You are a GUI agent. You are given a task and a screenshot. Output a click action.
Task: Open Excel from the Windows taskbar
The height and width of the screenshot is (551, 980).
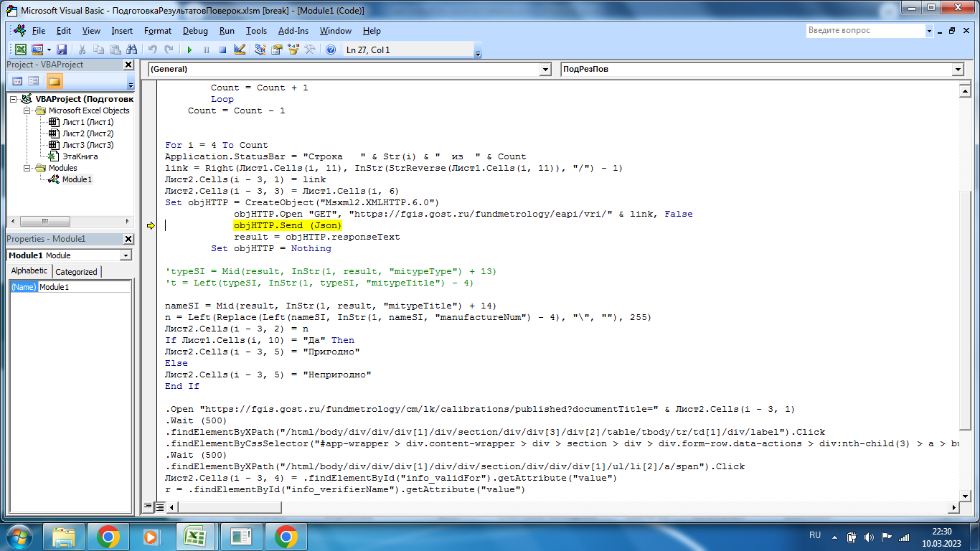coord(195,536)
